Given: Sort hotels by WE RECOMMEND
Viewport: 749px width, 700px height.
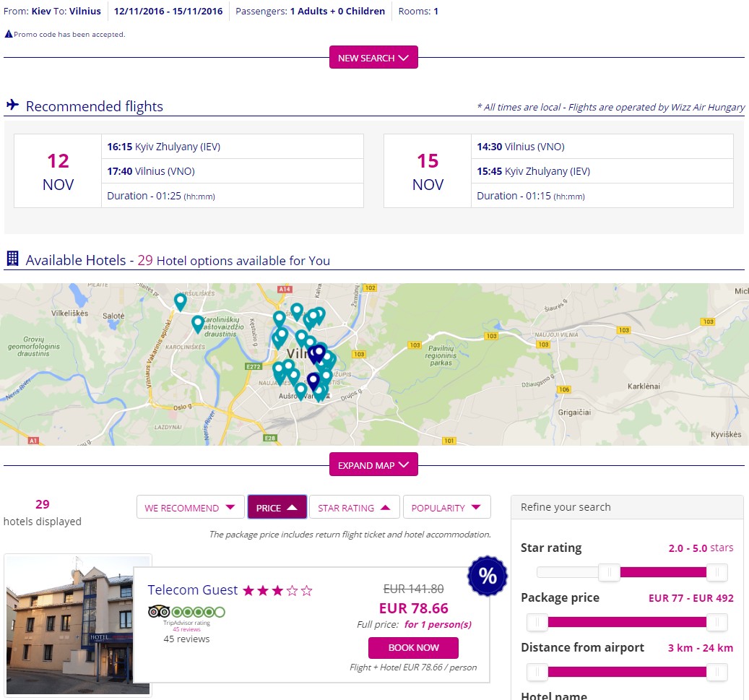Looking at the screenshot, I should [x=190, y=507].
